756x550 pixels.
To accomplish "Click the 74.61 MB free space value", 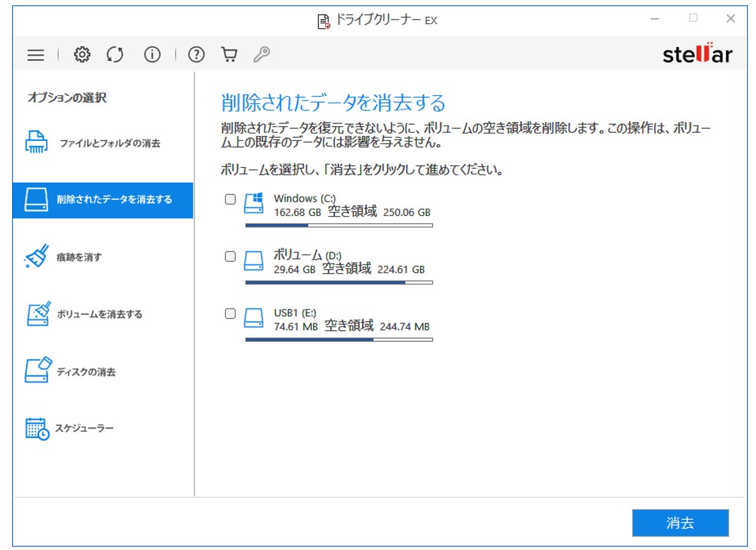I will 296,327.
